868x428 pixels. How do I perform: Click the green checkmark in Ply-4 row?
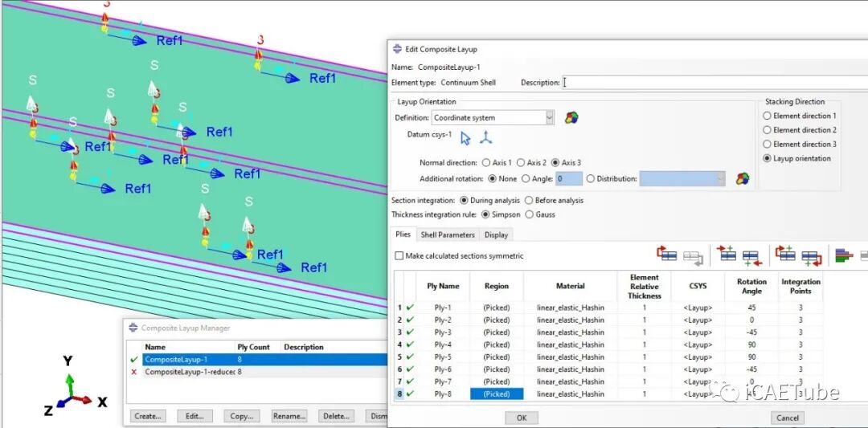[410, 344]
